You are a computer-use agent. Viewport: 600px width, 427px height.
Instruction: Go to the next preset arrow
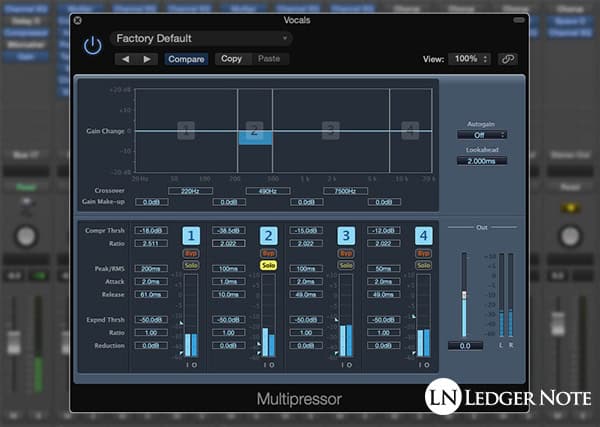click(x=147, y=59)
